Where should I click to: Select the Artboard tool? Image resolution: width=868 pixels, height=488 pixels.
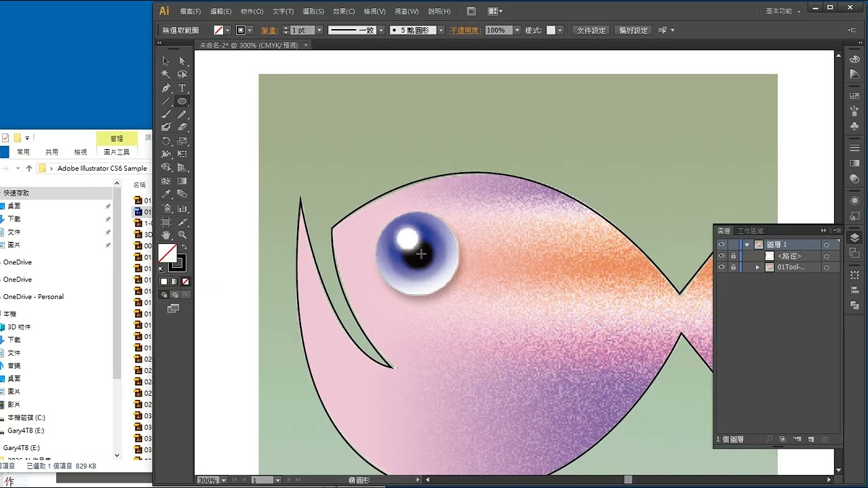click(166, 222)
